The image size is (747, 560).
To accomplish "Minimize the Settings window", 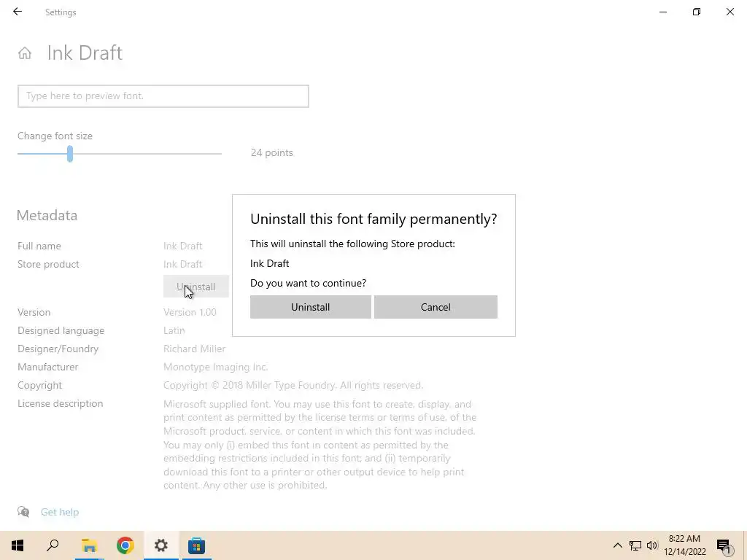I will point(663,12).
